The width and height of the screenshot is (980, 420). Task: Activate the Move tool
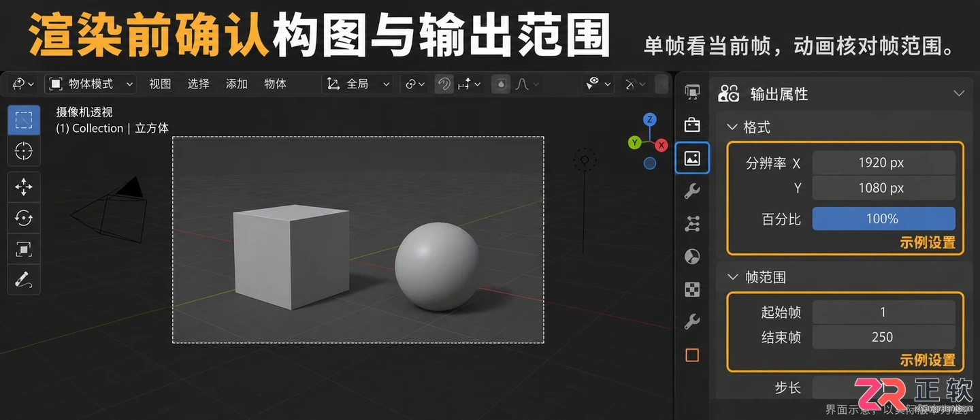point(24,187)
